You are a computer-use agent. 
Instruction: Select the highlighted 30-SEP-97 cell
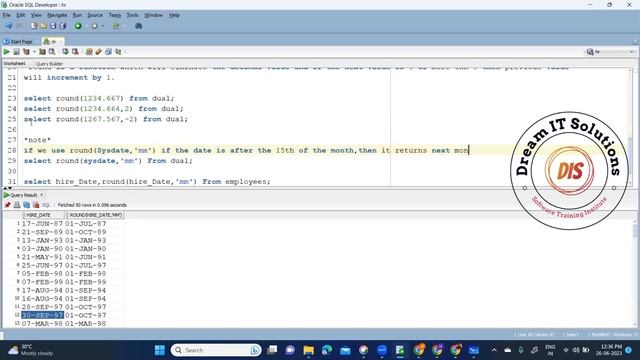tap(42, 315)
